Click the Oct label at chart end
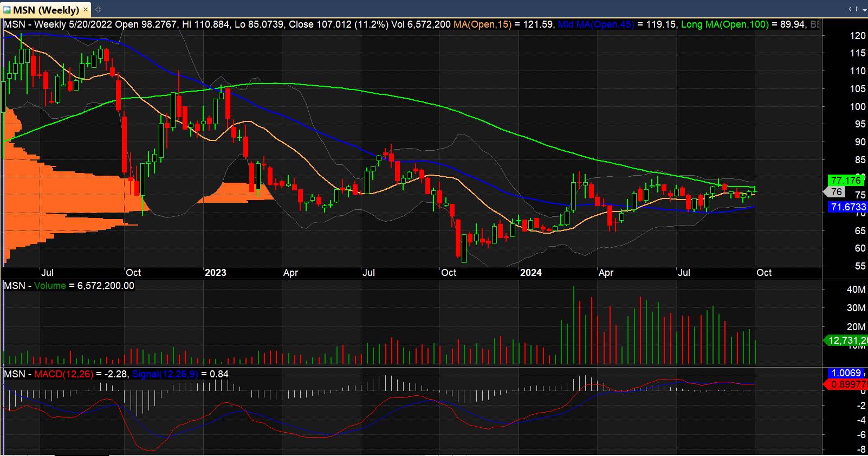 tap(764, 273)
